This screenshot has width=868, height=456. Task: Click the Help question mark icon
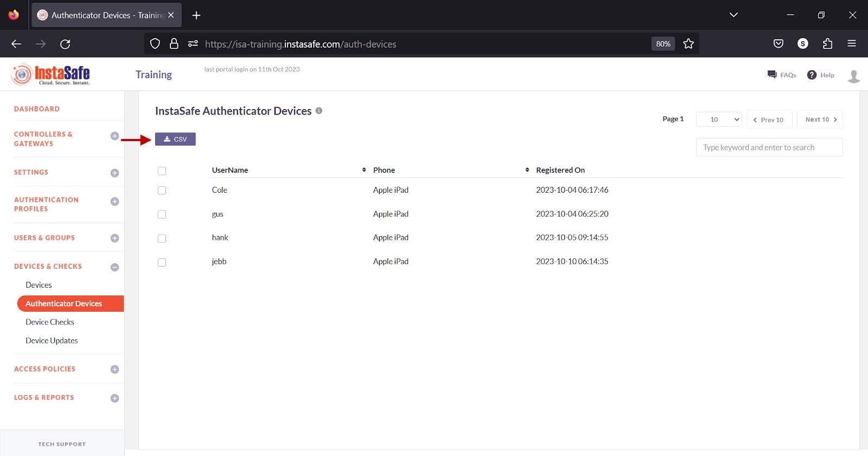click(812, 75)
